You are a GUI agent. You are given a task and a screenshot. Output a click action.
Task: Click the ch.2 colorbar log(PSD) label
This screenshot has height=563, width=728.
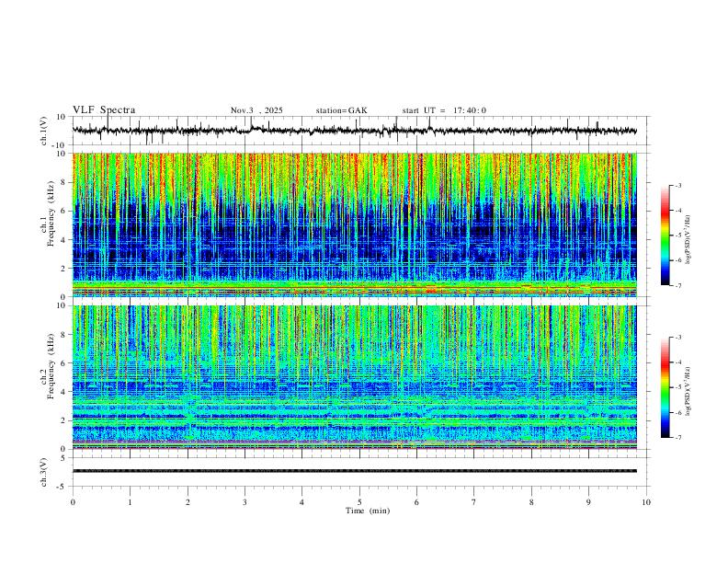(x=688, y=391)
